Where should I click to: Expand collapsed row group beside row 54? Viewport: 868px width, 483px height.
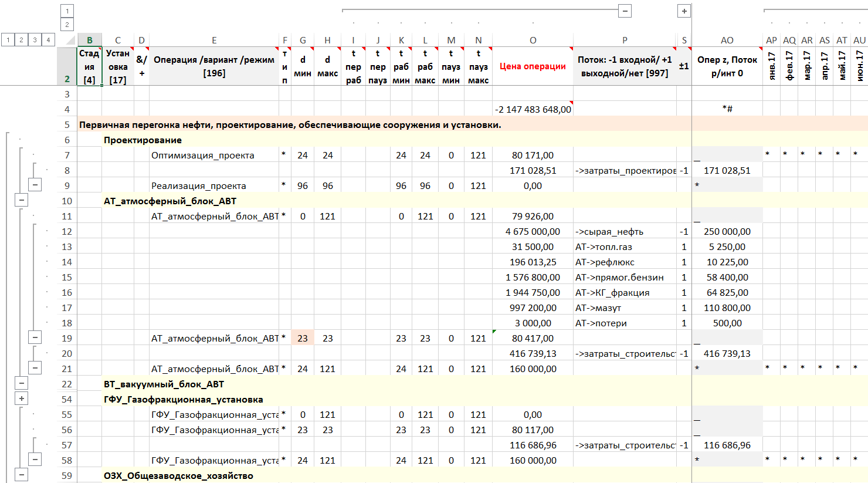(x=22, y=399)
